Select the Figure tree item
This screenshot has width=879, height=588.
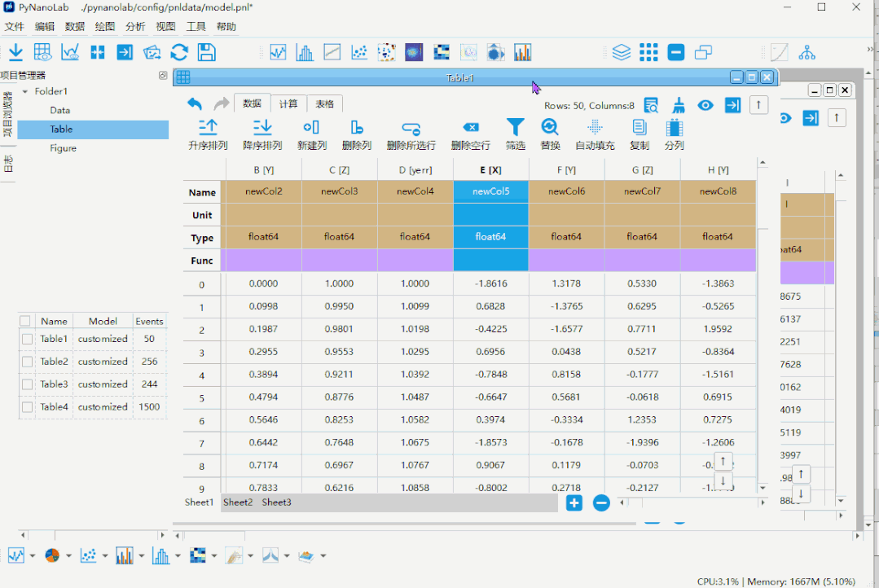click(64, 148)
